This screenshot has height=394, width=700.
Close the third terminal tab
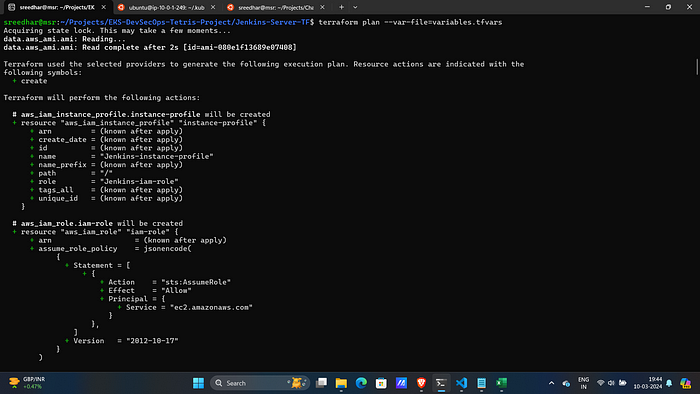click(322, 7)
